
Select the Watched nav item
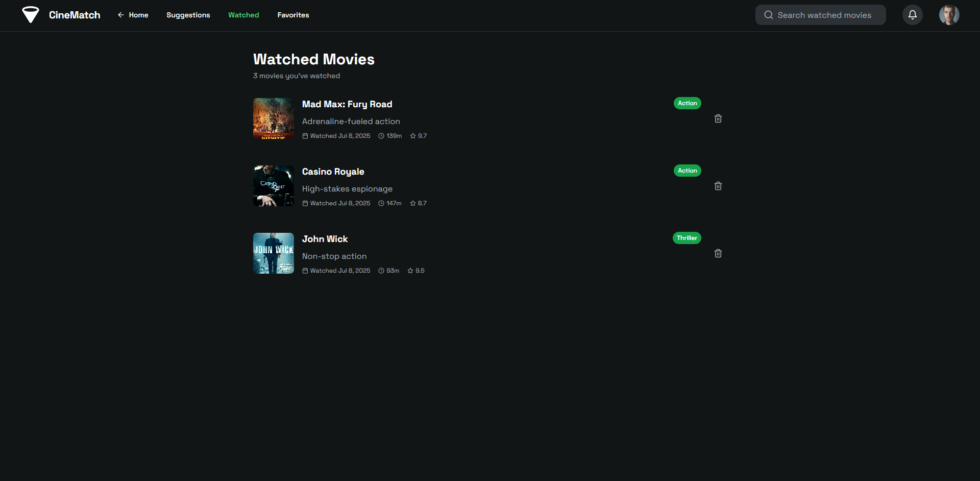(243, 15)
